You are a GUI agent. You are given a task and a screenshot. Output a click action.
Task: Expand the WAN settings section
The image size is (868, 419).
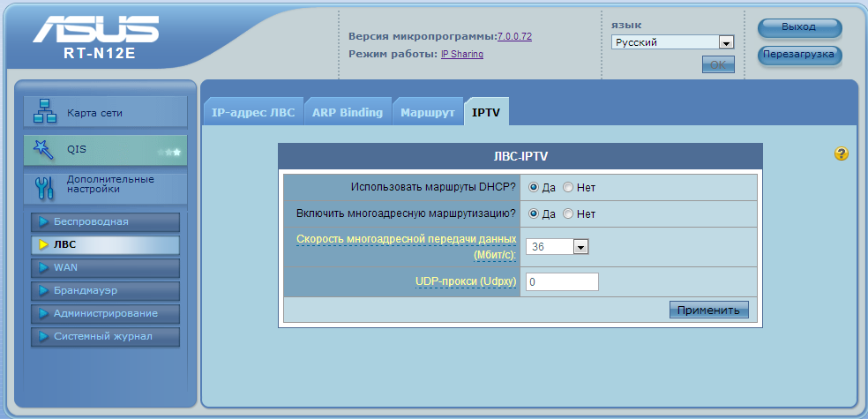[106, 267]
